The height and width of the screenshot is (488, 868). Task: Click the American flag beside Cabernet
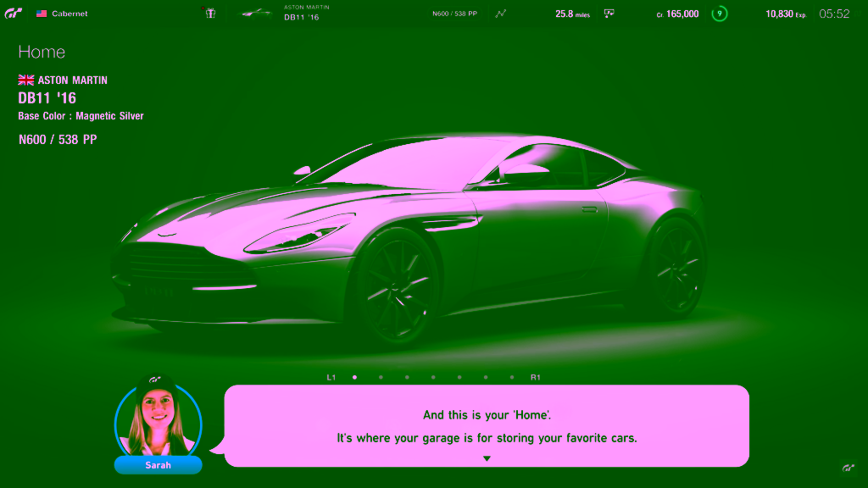click(42, 13)
